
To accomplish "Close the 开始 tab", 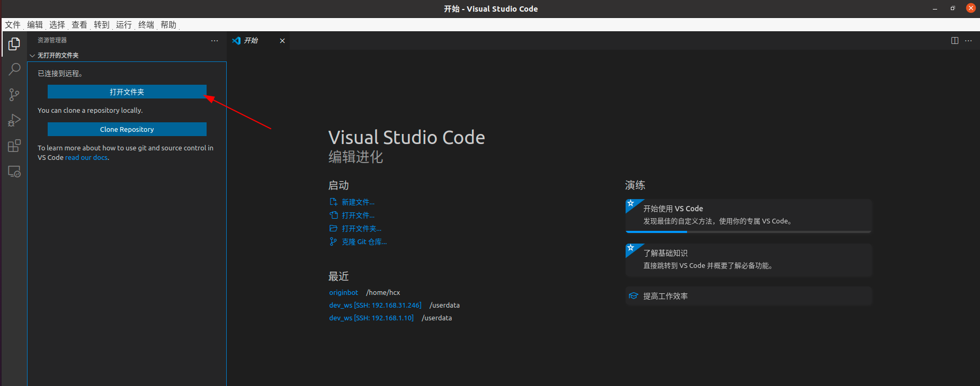I will [282, 41].
